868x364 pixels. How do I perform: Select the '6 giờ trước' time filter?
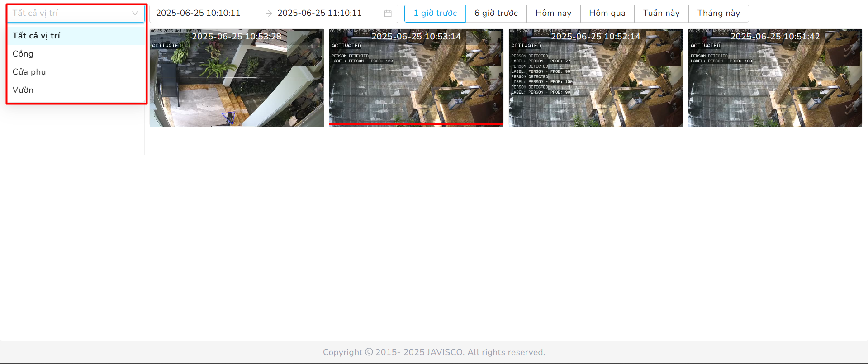point(496,14)
